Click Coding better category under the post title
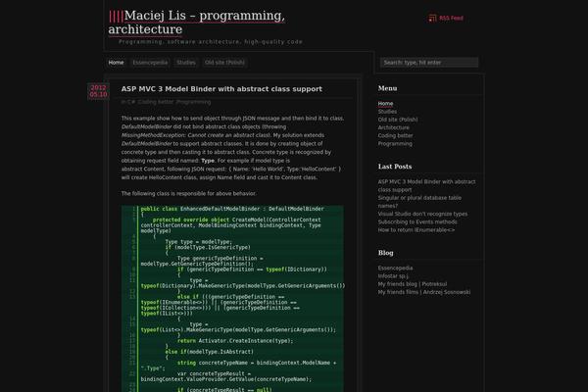Screen dimensions: 588x392 click(x=156, y=102)
